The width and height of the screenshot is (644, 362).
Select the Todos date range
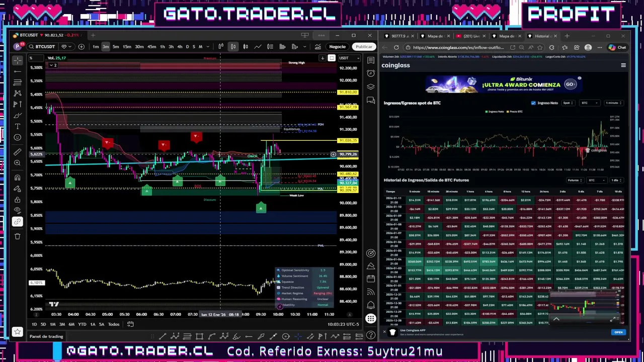[114, 324]
